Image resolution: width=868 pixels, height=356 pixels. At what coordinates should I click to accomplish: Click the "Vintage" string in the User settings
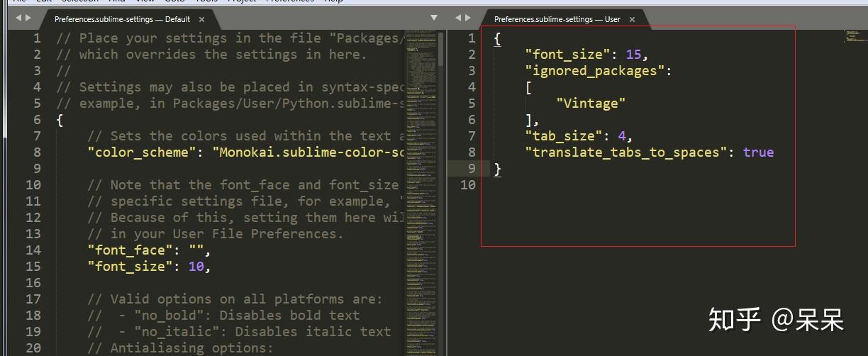(591, 103)
